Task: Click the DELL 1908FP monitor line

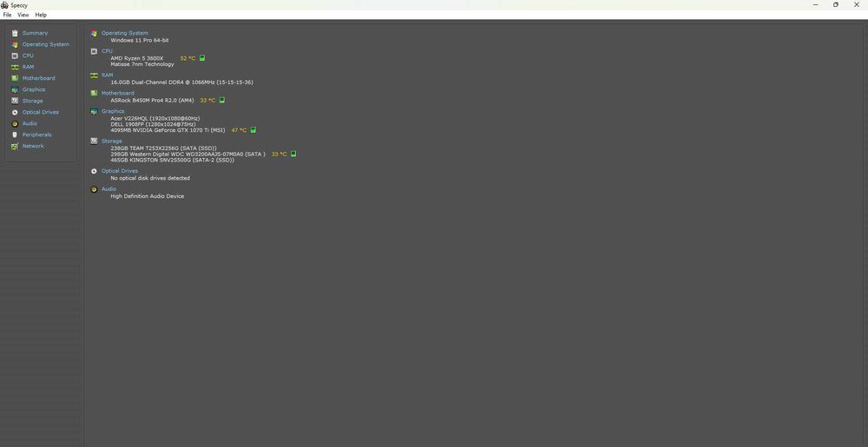Action: [x=153, y=124]
